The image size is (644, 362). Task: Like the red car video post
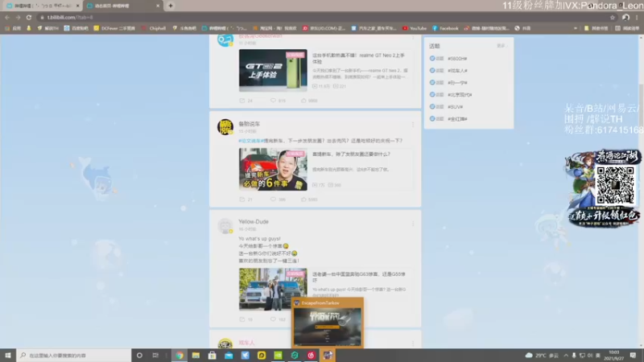pos(309,200)
